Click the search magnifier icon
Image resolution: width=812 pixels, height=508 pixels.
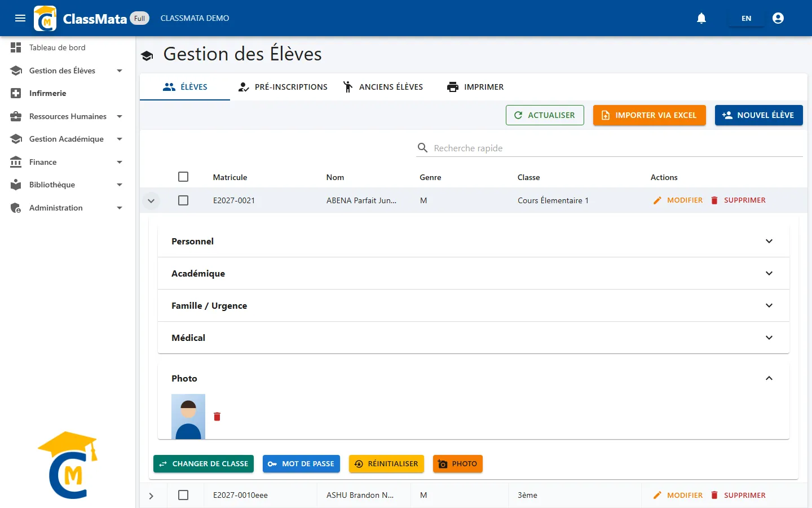pyautogui.click(x=422, y=148)
